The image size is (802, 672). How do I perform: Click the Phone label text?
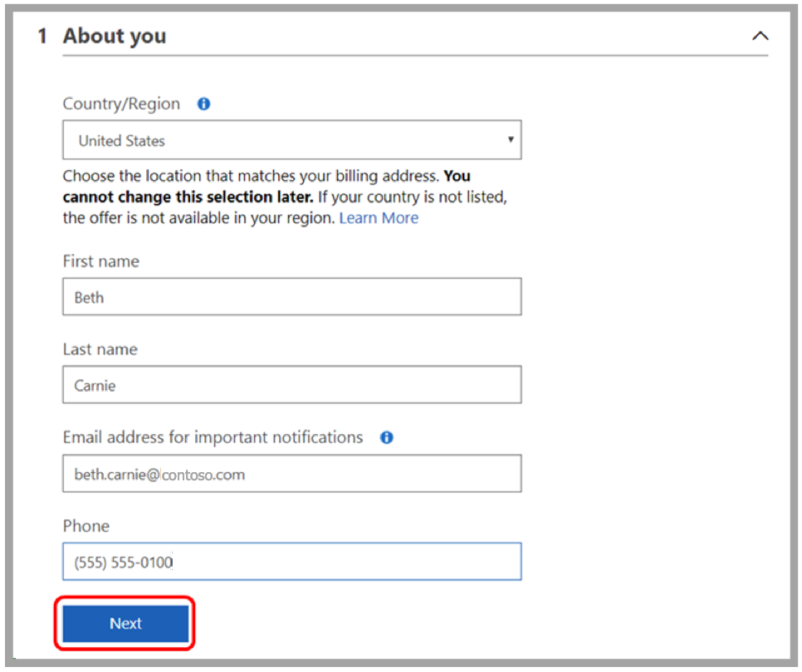tap(86, 526)
